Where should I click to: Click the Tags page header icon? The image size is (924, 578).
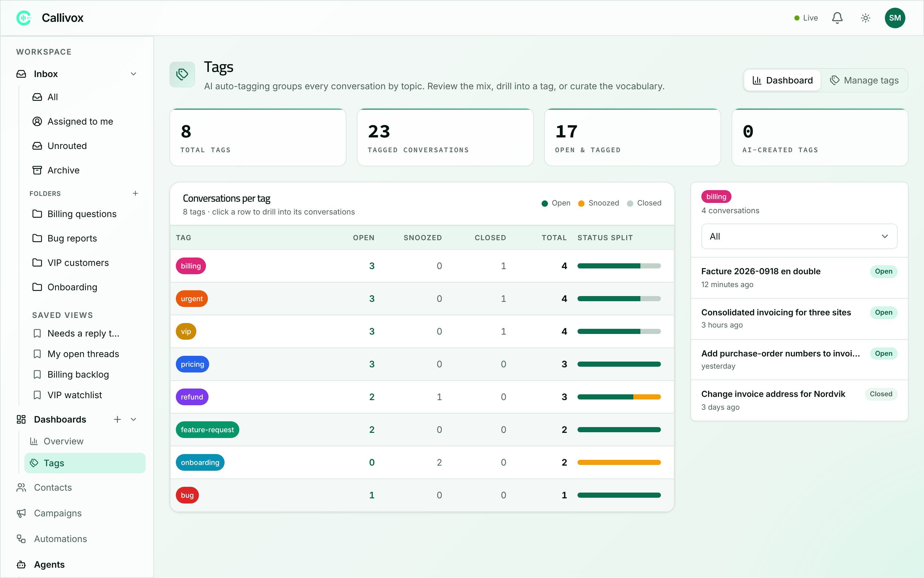coord(182,74)
